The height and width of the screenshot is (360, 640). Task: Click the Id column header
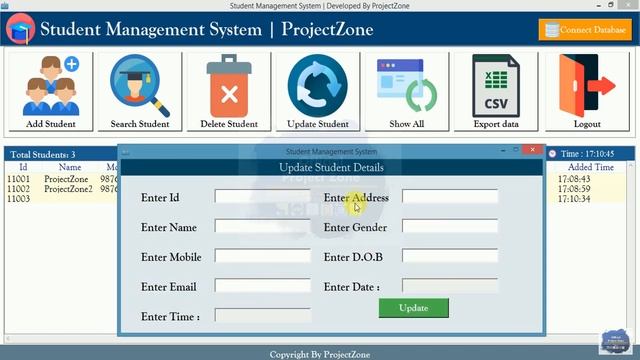point(23,167)
